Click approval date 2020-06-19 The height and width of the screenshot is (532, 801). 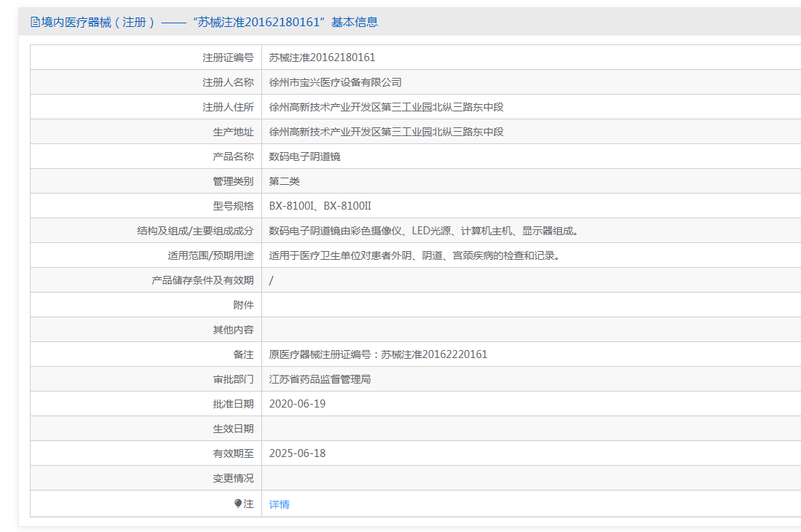[x=297, y=404]
